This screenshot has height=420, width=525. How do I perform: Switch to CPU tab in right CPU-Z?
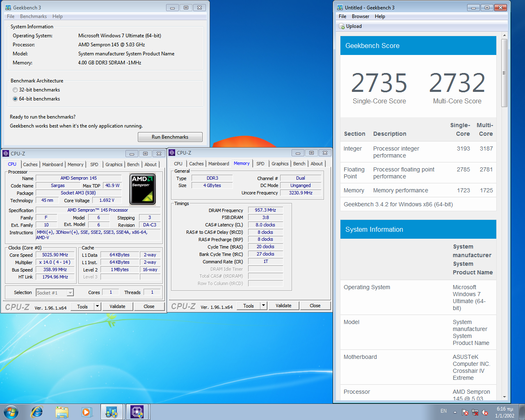click(178, 164)
